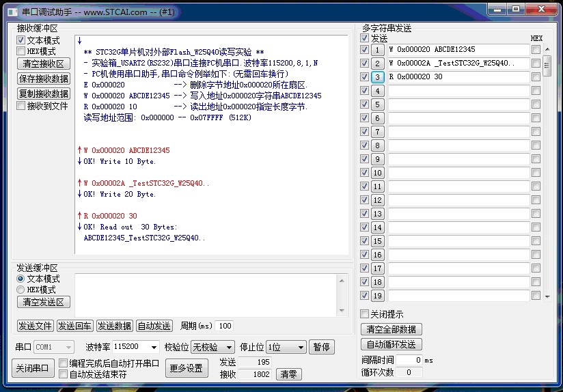Click inside the send buffer text area
The image size is (563, 392).
206,295
